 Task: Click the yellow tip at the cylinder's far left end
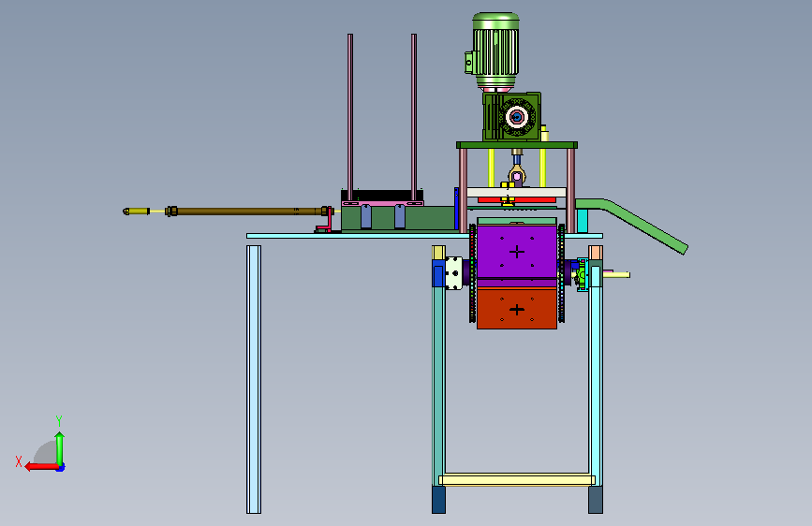click(x=136, y=212)
